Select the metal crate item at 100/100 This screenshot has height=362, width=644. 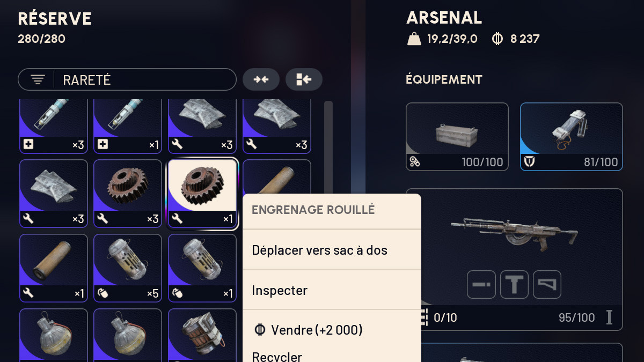coord(457,137)
